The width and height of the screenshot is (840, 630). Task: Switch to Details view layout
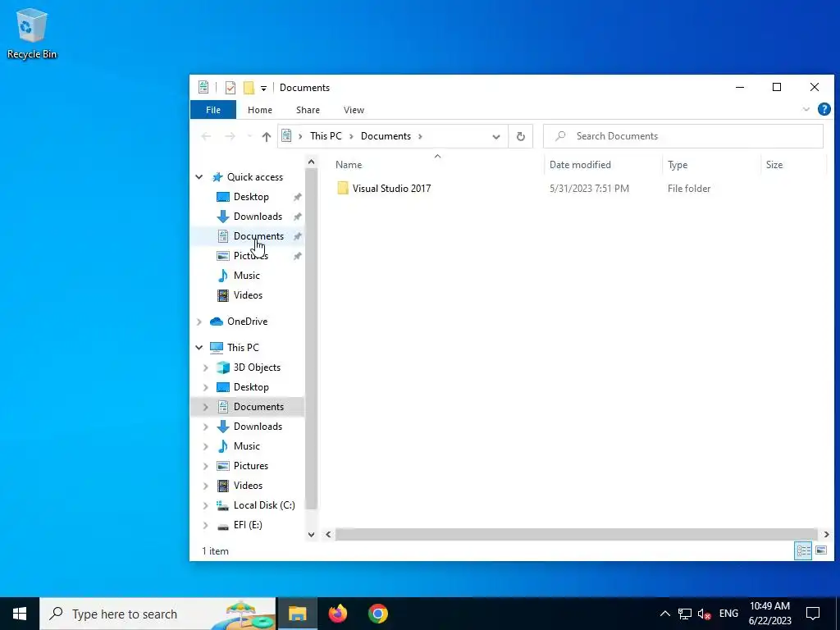point(803,550)
